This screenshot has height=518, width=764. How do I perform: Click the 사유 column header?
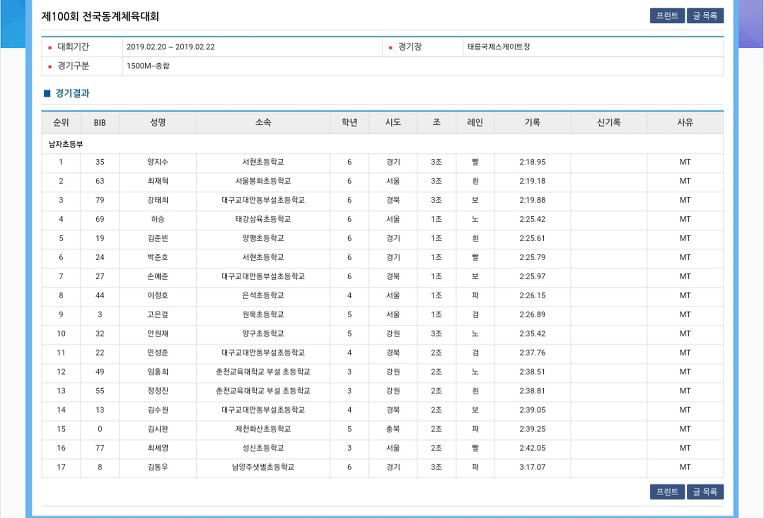pyautogui.click(x=685, y=123)
